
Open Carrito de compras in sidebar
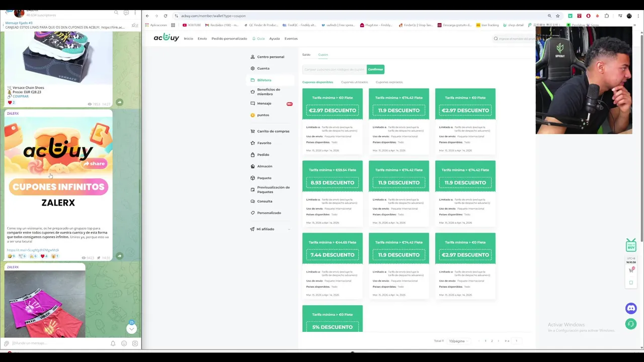pos(270,131)
